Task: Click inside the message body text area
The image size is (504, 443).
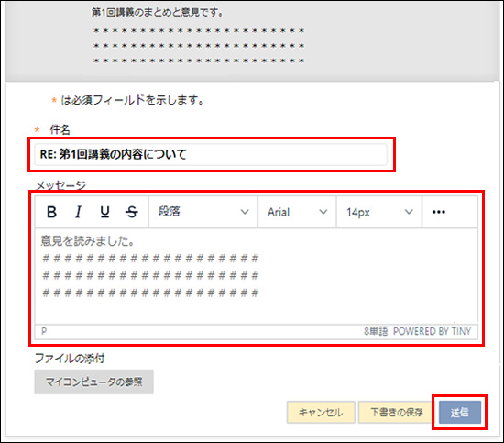Action: pos(257,276)
